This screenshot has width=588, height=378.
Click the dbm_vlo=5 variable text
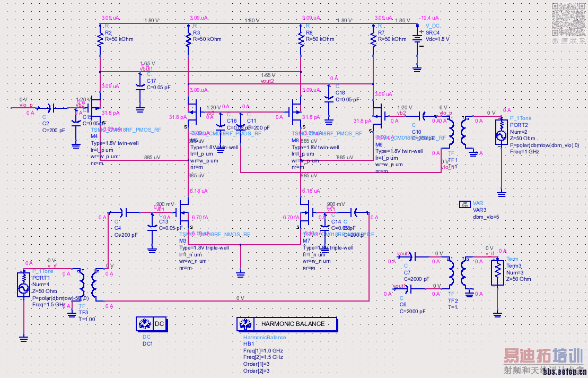click(486, 217)
